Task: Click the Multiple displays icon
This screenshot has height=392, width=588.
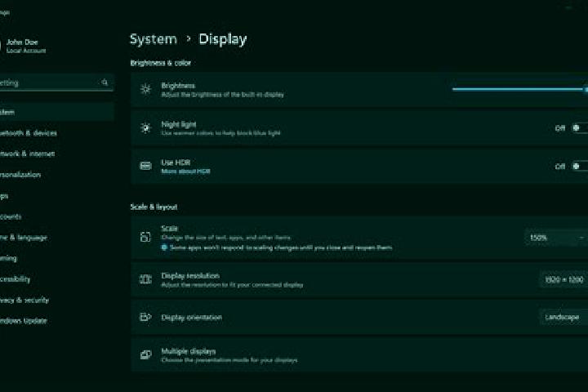Action: coord(145,354)
